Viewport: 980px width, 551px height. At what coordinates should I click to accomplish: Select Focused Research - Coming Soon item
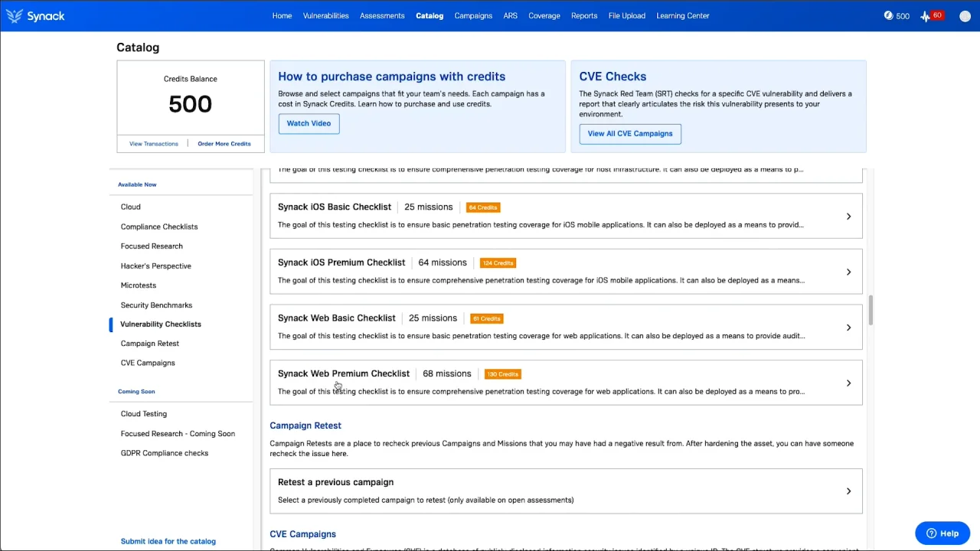tap(178, 433)
